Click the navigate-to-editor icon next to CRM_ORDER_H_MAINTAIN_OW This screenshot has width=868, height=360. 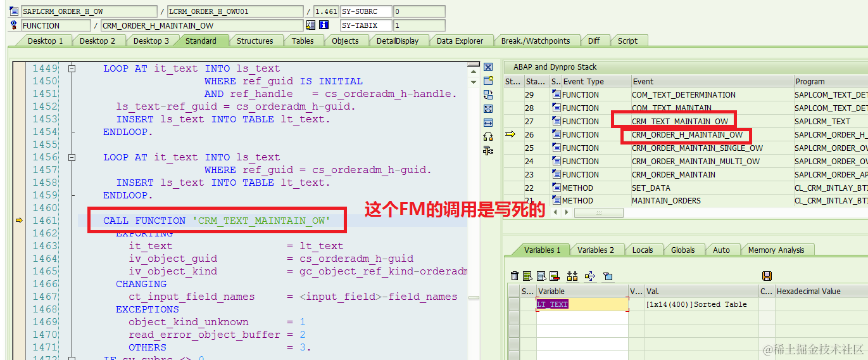[x=310, y=25]
